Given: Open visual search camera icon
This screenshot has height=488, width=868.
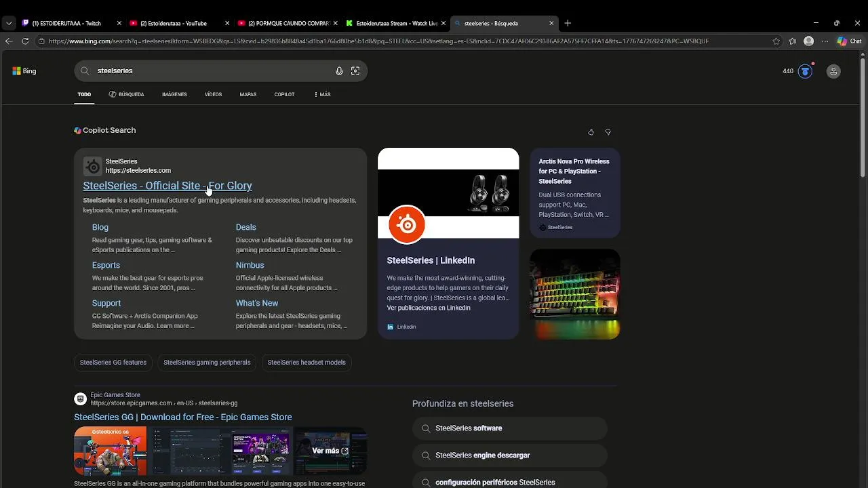Looking at the screenshot, I should [355, 71].
